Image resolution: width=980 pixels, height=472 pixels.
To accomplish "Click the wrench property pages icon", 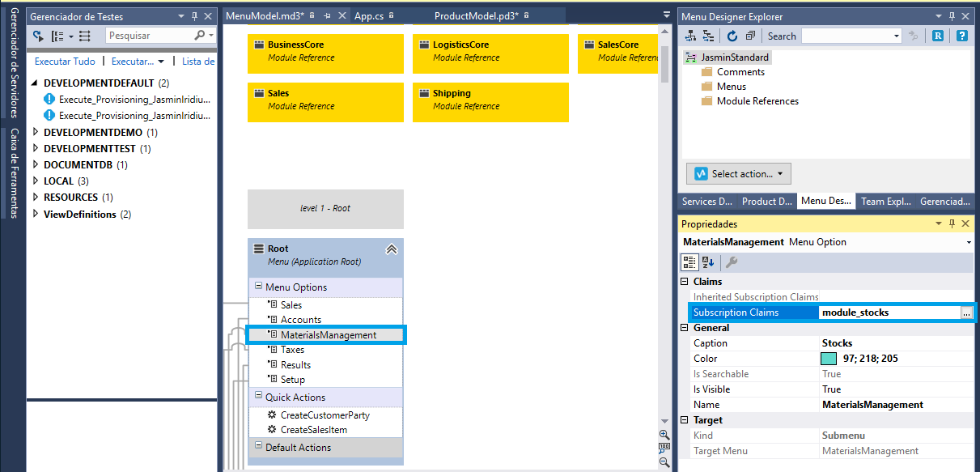I will point(731,262).
